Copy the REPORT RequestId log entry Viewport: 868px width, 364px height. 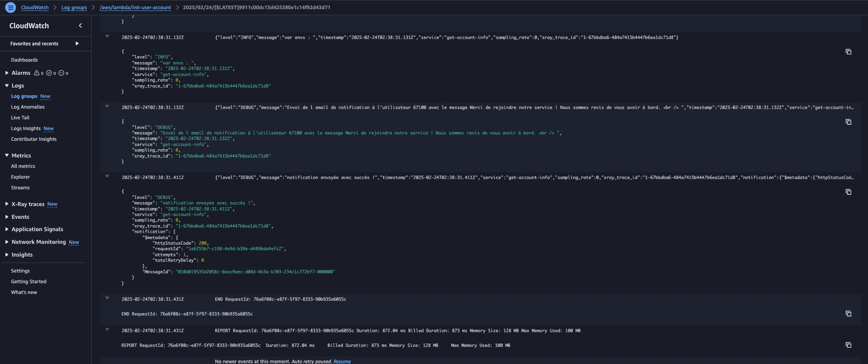(x=848, y=345)
